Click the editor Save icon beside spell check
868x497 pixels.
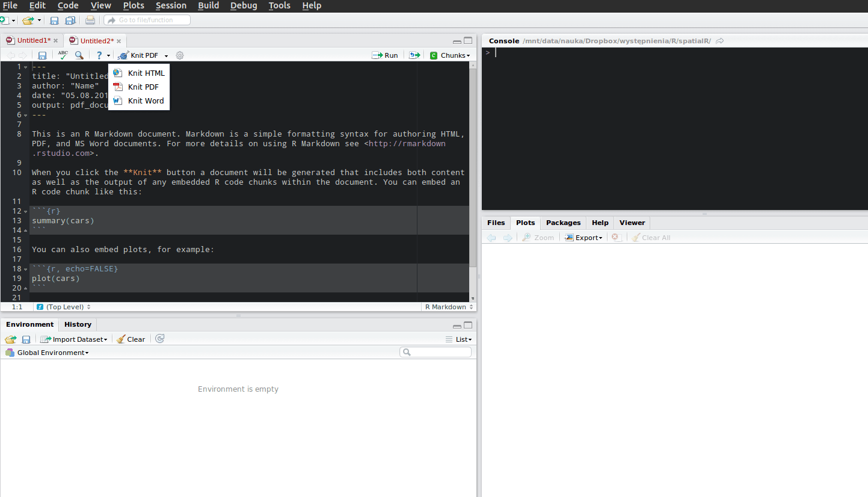(42, 55)
